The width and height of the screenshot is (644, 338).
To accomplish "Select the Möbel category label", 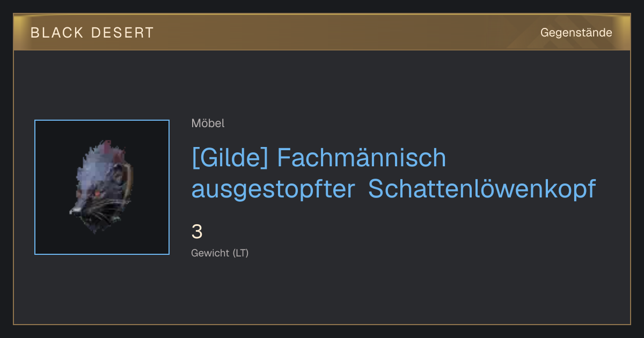I will (x=208, y=123).
